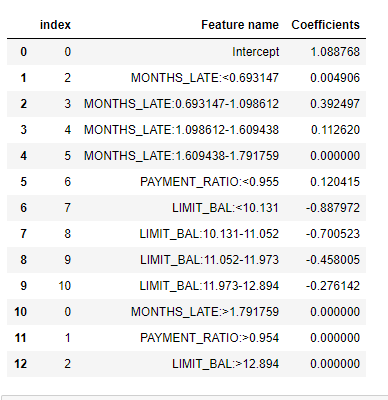Select the coefficient value 0.112620

pyautogui.click(x=335, y=130)
